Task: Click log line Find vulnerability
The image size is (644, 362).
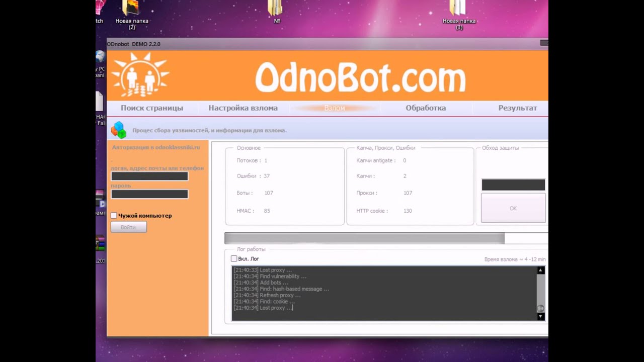Action: click(270, 277)
